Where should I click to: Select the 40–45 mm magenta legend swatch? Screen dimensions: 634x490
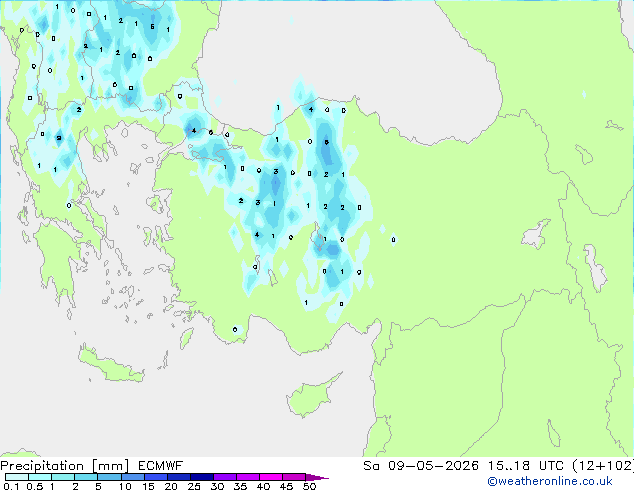(271, 477)
